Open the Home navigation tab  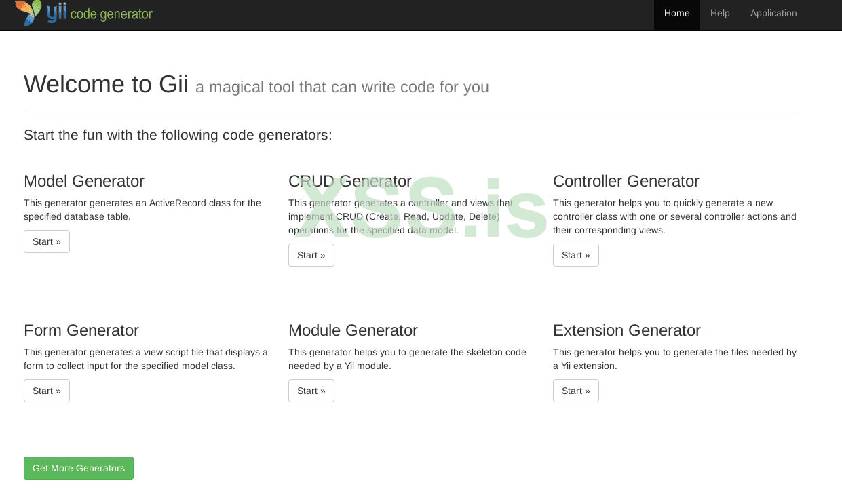click(x=676, y=14)
